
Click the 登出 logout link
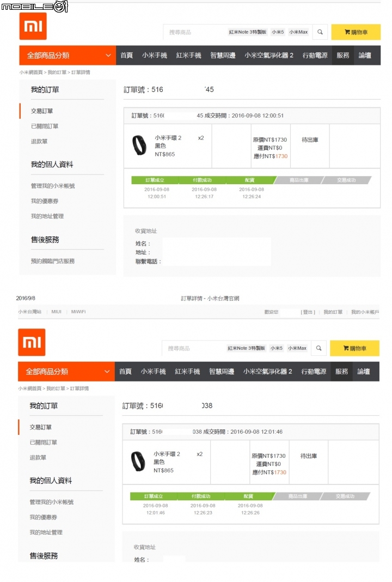(308, 312)
